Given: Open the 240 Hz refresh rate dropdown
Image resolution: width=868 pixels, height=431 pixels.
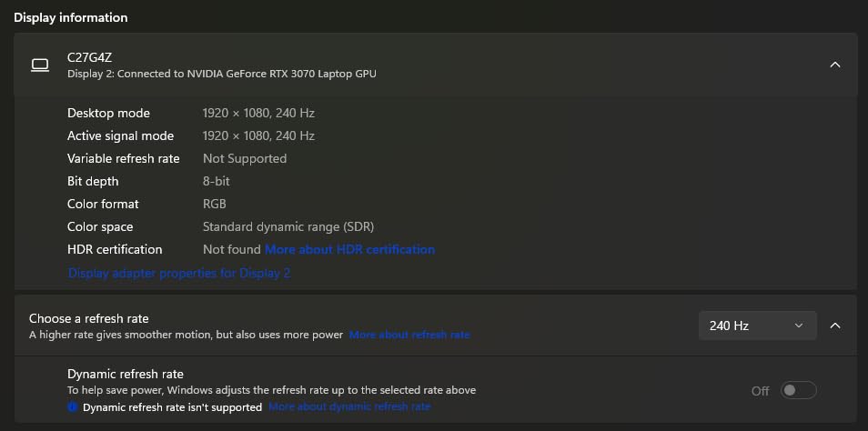Looking at the screenshot, I should 756,326.
